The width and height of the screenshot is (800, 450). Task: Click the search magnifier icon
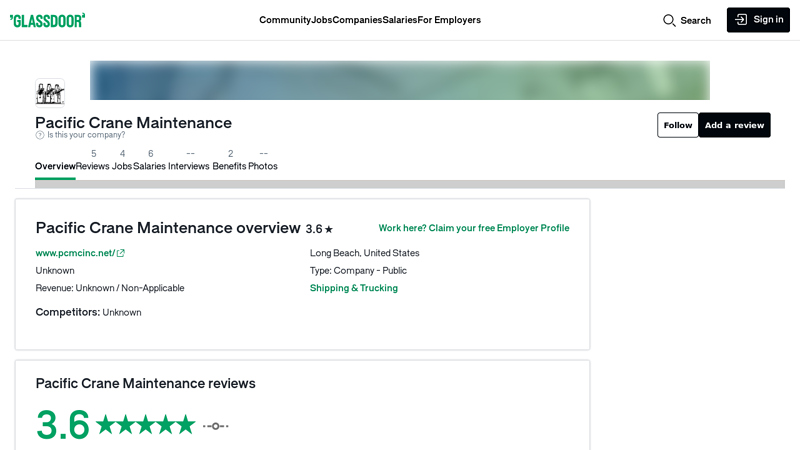669,20
